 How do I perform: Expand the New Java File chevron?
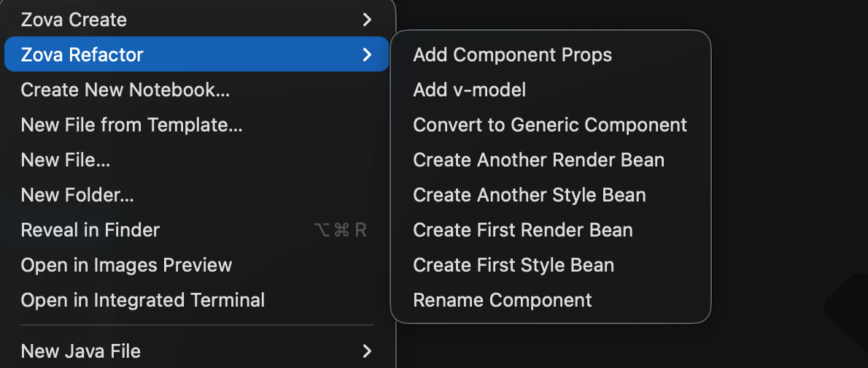[367, 351]
